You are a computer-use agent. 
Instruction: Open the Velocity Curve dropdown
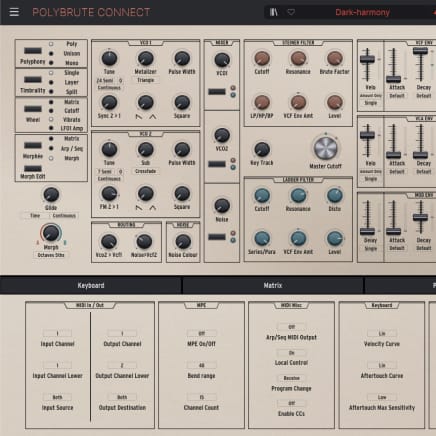click(382, 333)
